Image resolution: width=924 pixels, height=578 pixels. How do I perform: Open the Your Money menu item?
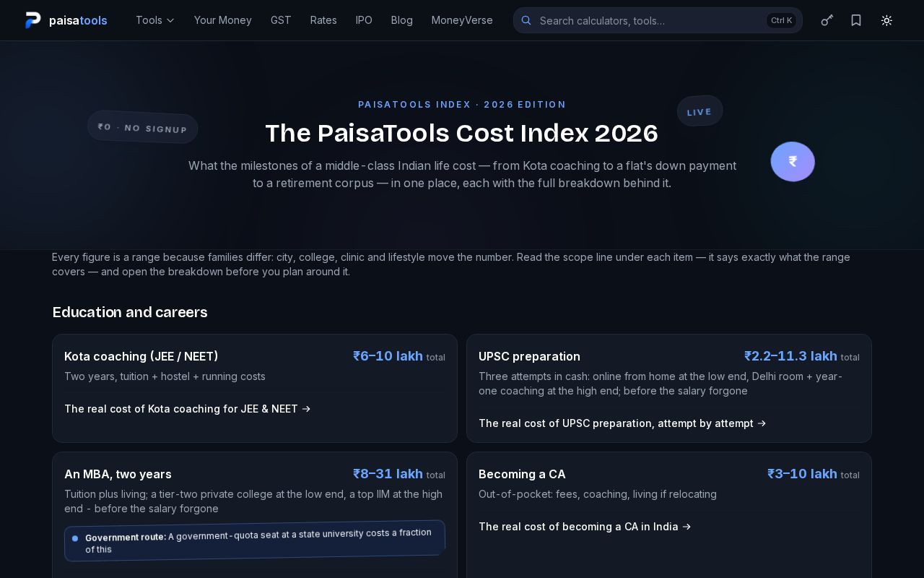(223, 20)
